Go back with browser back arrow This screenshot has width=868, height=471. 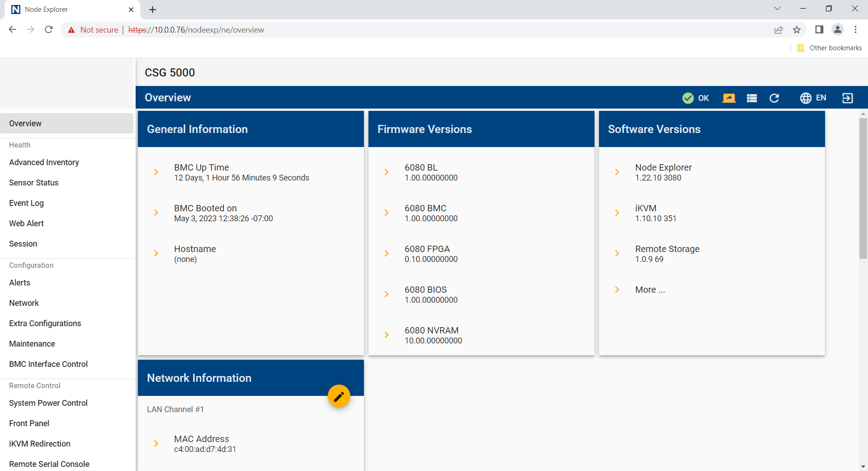pyautogui.click(x=13, y=29)
